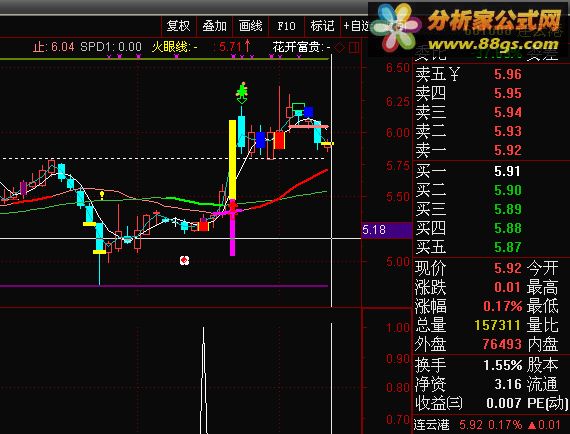
Task: Click the 内盘 label
Action: tap(542, 344)
